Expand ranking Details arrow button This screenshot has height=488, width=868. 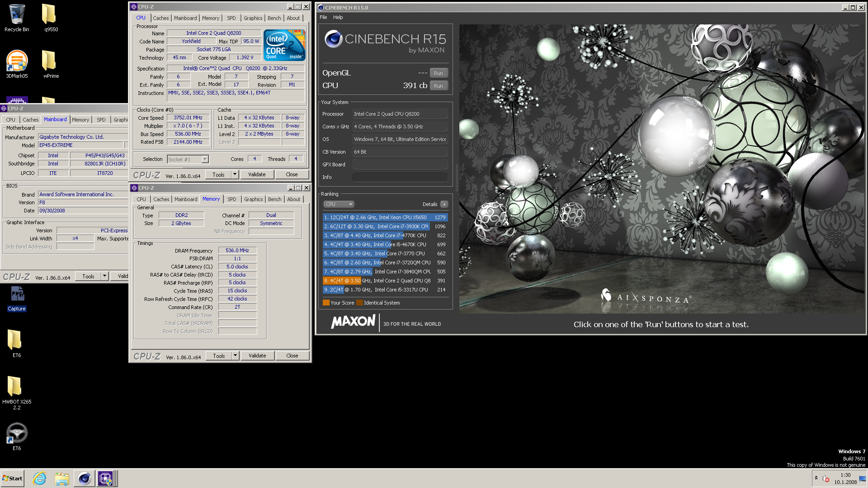coord(444,204)
